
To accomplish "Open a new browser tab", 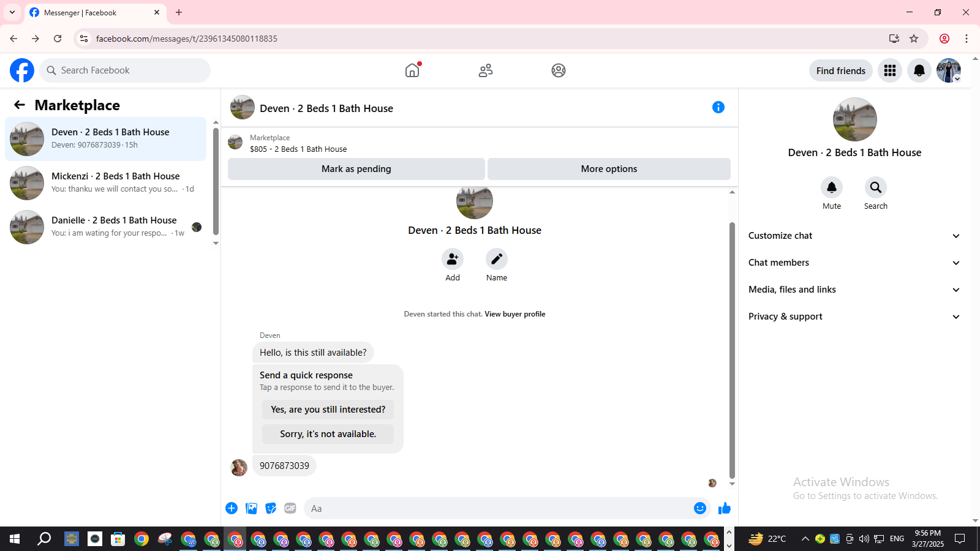I will coord(179,12).
